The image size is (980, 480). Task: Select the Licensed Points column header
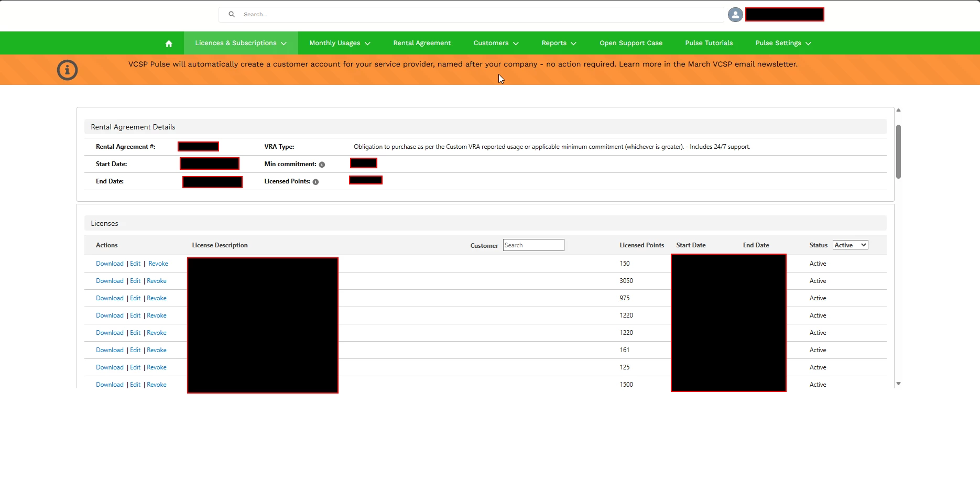click(641, 245)
